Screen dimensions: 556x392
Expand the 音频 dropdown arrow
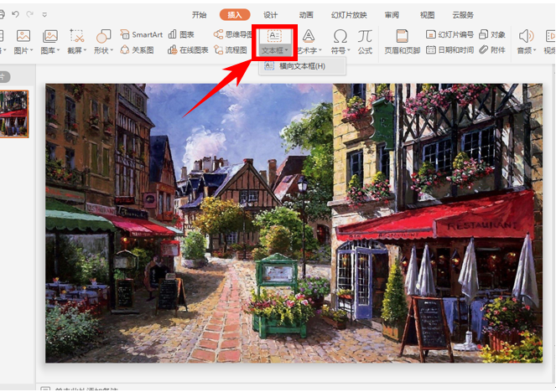pos(535,50)
